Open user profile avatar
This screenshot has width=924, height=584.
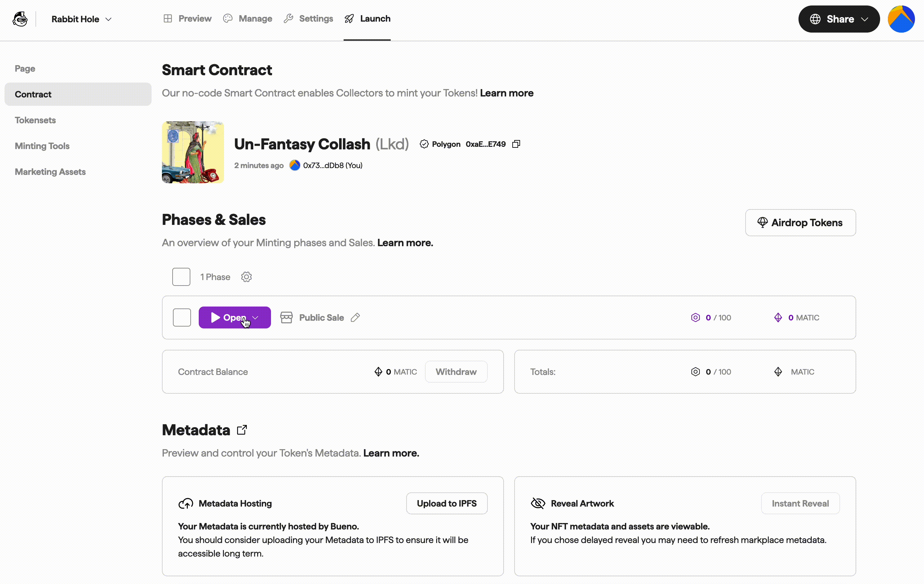901,19
